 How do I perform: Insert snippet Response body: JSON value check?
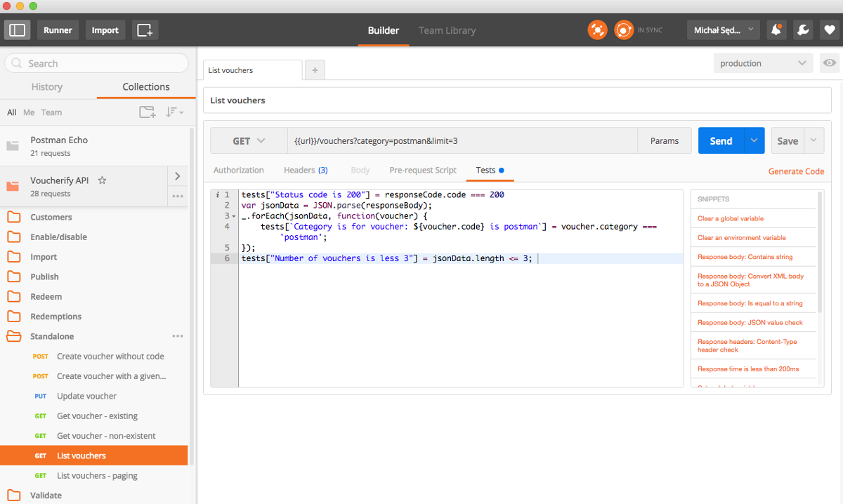750,322
